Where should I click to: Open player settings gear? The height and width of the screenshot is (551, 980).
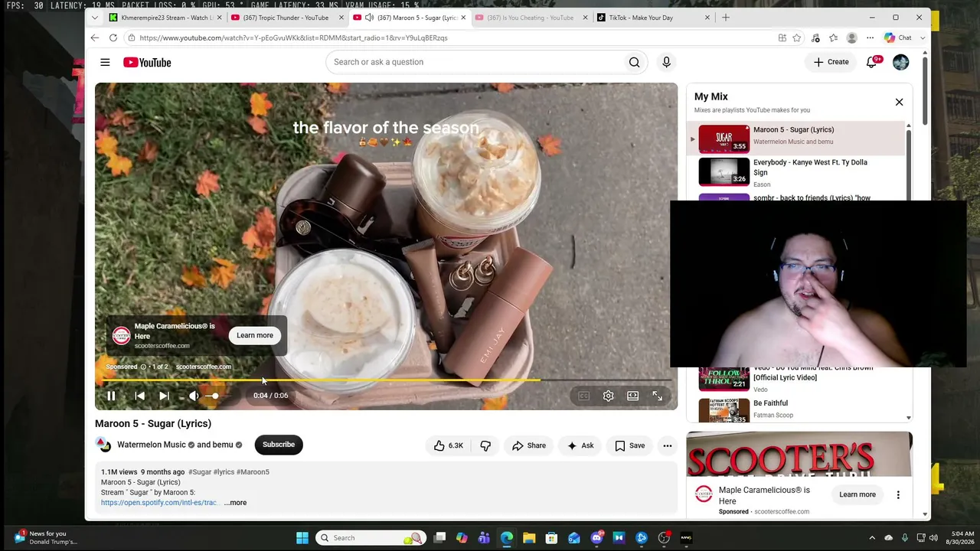point(608,396)
